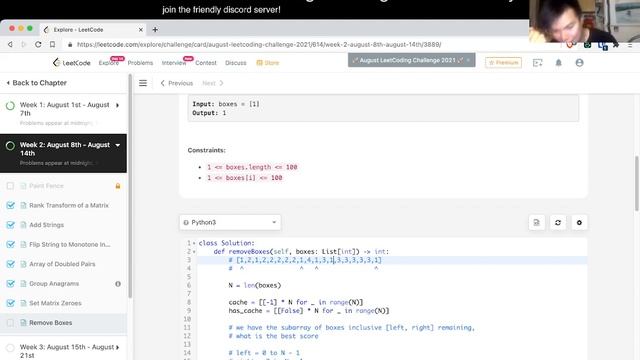The height and width of the screenshot is (360, 640).
Task: Open the Store menu
Action: coord(268,63)
